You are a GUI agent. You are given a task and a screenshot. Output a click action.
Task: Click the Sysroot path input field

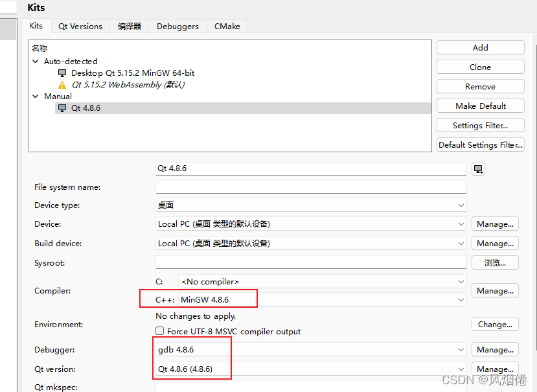[311, 262]
